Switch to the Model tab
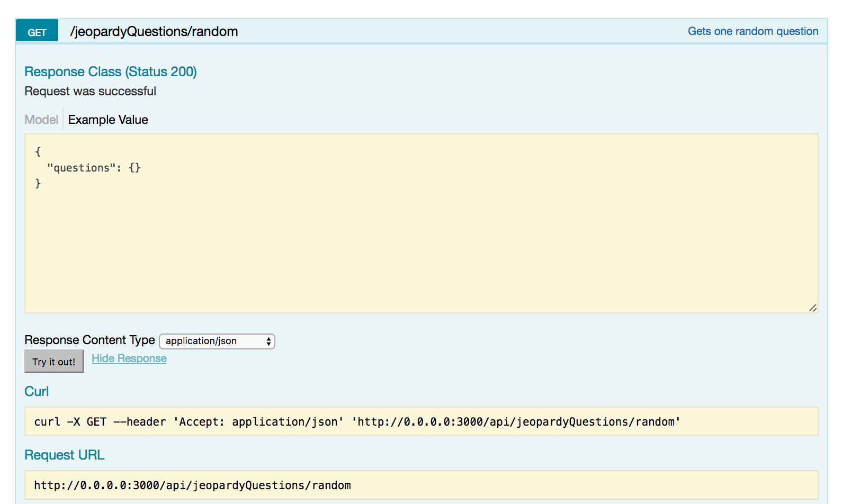This screenshot has height=504, width=843. click(41, 120)
